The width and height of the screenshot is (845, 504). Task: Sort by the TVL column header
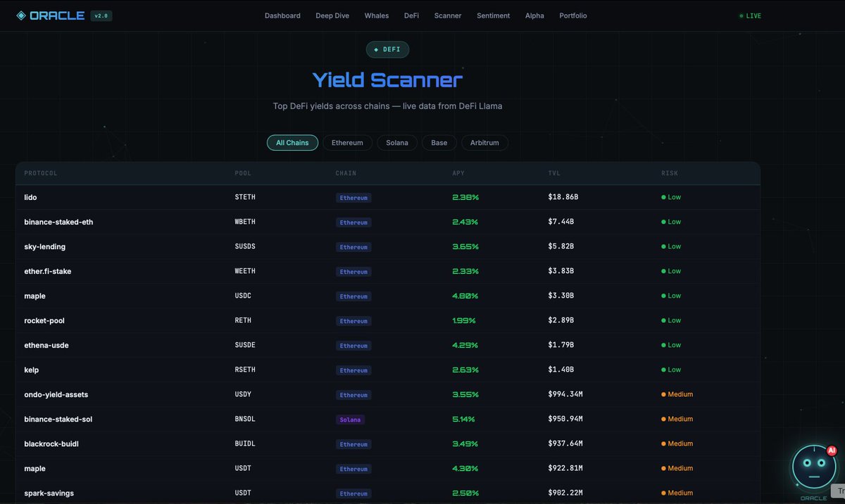click(x=554, y=173)
